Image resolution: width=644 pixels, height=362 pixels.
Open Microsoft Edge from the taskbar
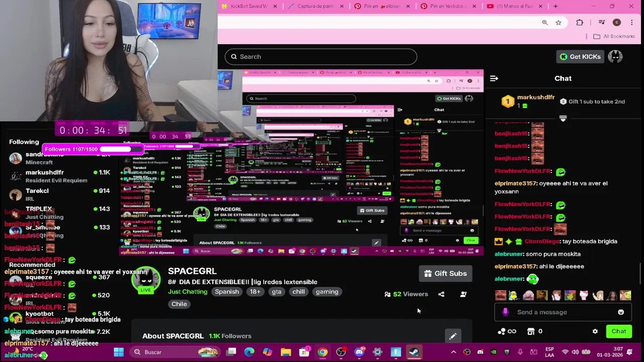[x=249, y=352]
